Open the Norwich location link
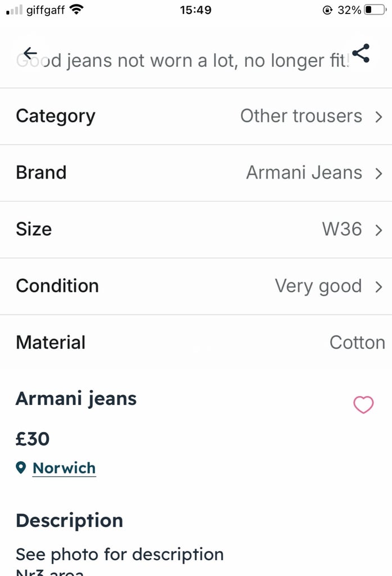 coord(64,468)
